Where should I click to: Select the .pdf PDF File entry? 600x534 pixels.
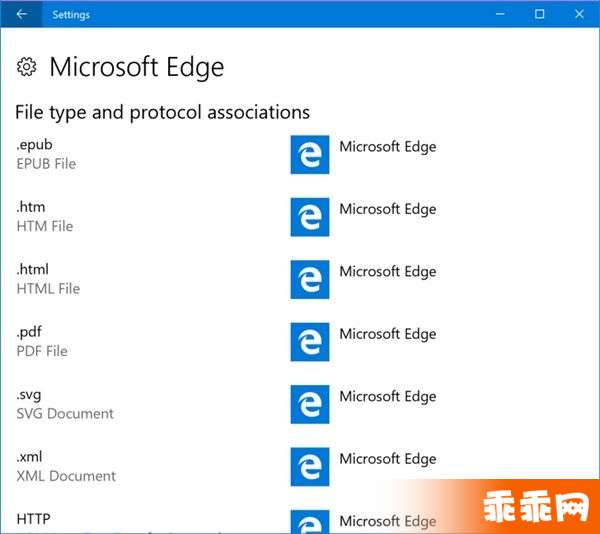coord(42,342)
